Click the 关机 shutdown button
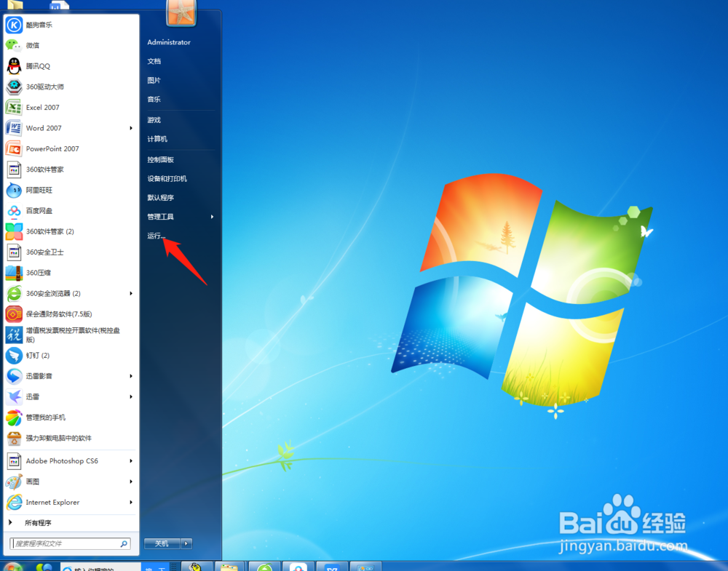This screenshot has height=571, width=728. tap(162, 543)
